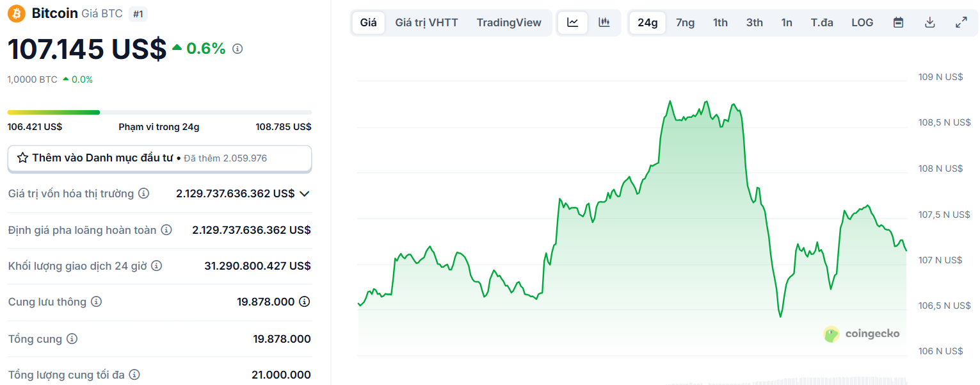980x385 pixels.
Task: Click the 108.785 US$ high value
Action: 284,127
